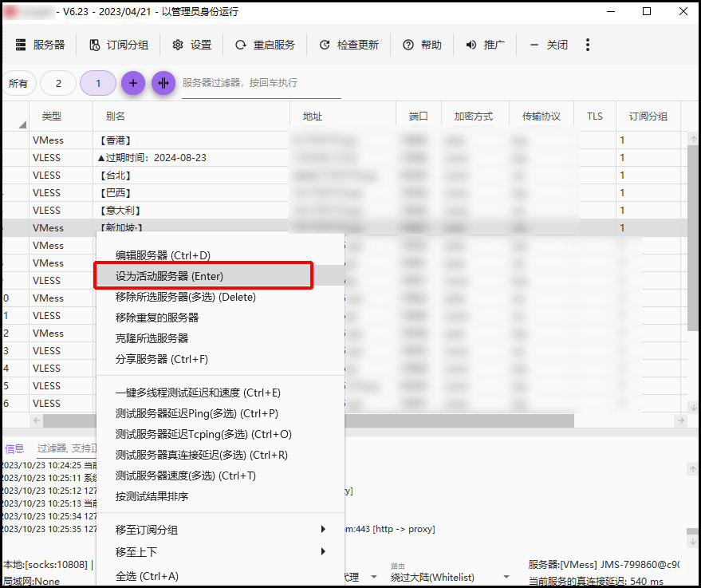Switch to subscription group tab 2
The width and height of the screenshot is (701, 588).
(x=58, y=83)
